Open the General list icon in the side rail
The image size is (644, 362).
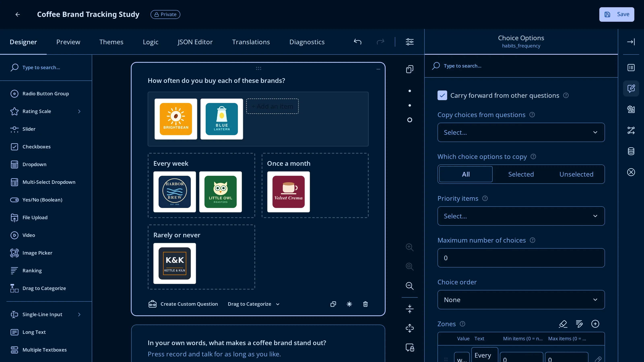[631, 67]
